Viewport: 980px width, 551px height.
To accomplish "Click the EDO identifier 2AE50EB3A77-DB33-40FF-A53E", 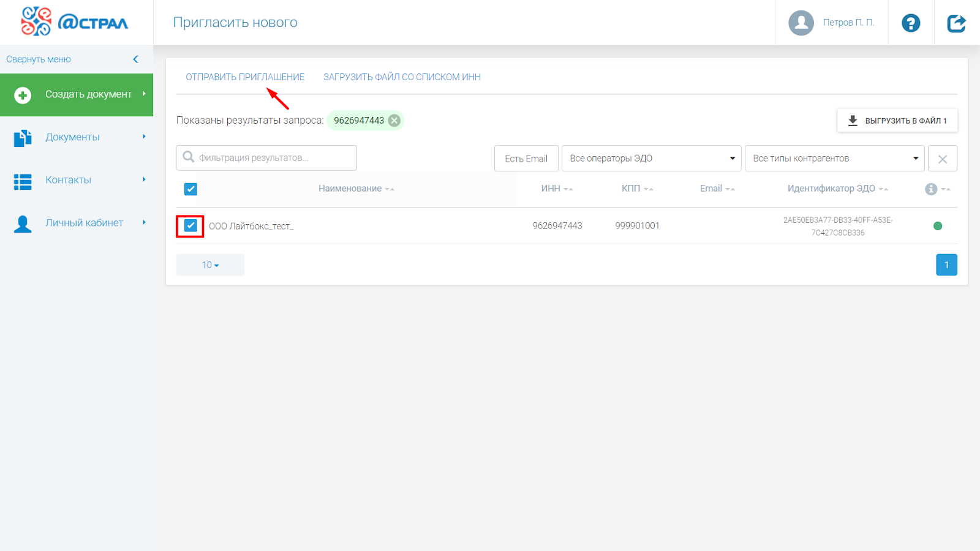I will [838, 226].
